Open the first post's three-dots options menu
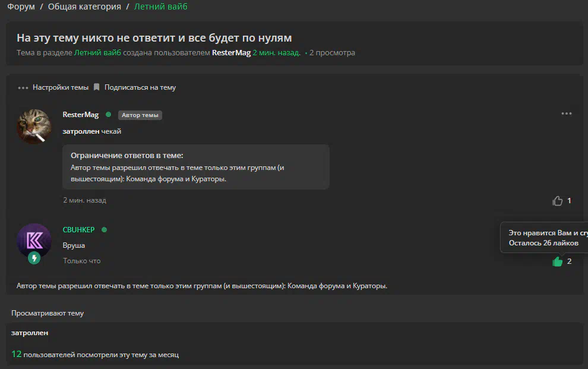This screenshot has width=588, height=369. click(x=566, y=113)
